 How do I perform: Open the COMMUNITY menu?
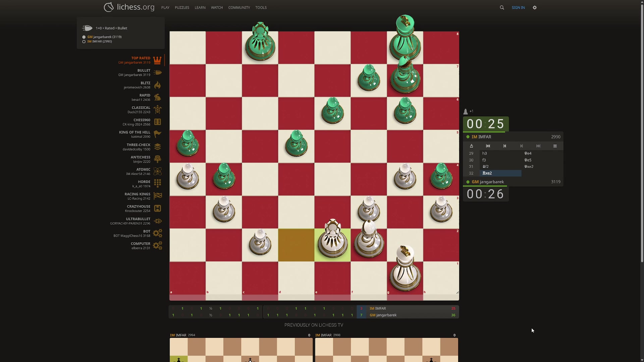(x=239, y=7)
